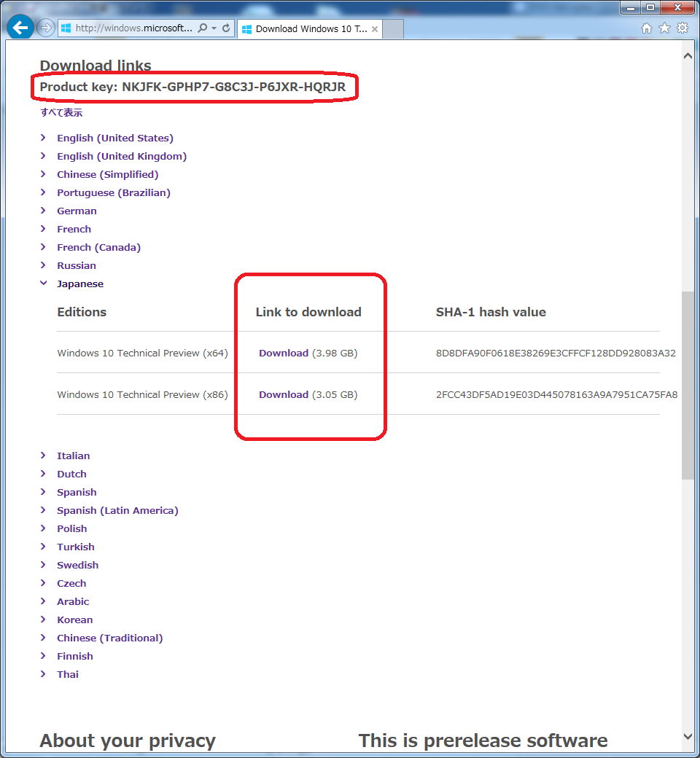Open the Home icon in toolbar

click(x=646, y=28)
